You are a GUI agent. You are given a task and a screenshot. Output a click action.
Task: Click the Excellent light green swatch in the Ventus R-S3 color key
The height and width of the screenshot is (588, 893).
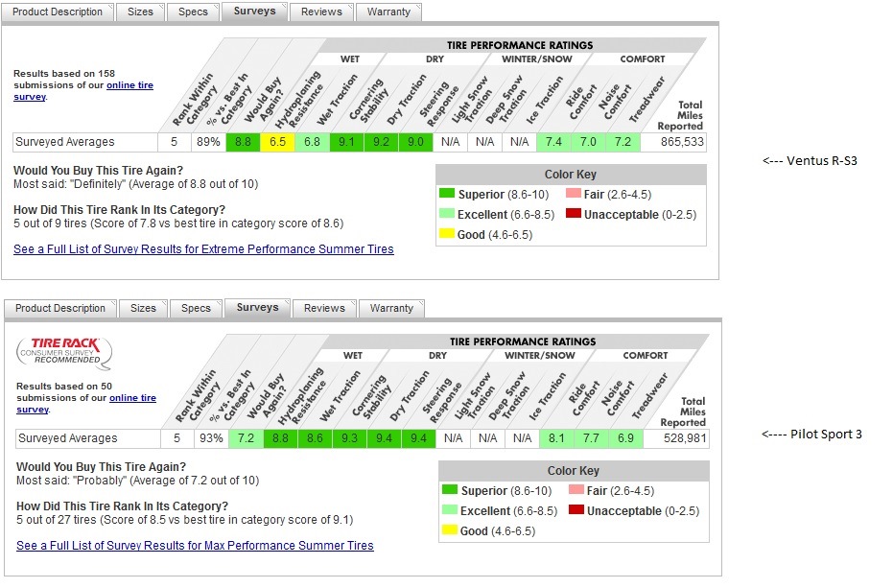(447, 214)
